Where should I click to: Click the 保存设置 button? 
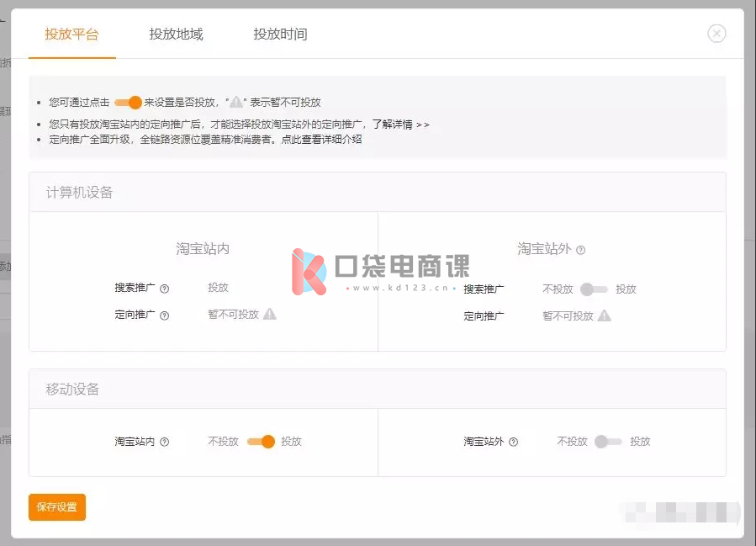pos(57,507)
